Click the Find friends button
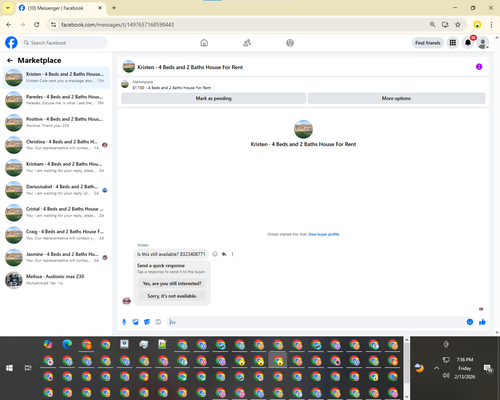500x400 pixels. [x=428, y=43]
